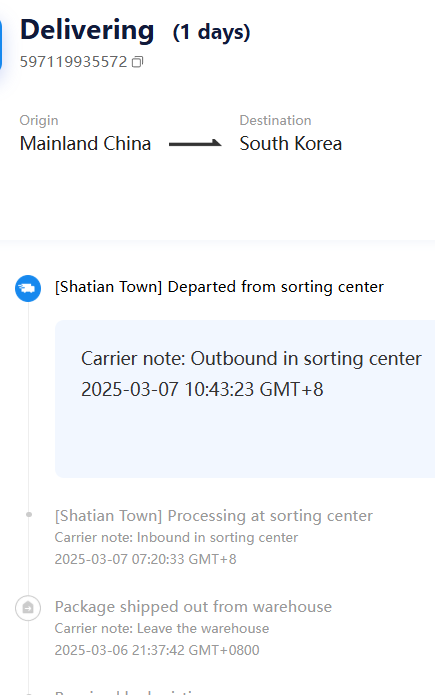
Task: Click the blue truck delivery status icon
Action: pyautogui.click(x=28, y=289)
